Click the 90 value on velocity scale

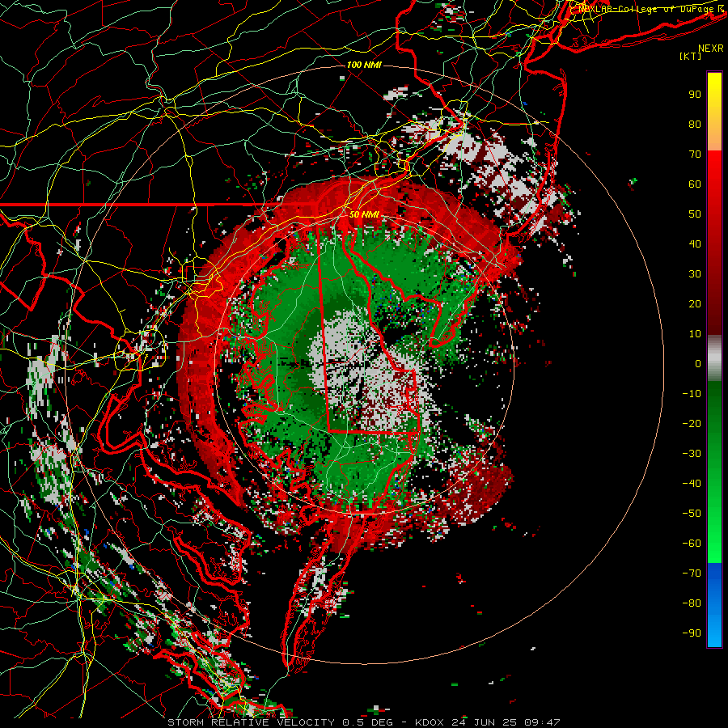click(695, 95)
